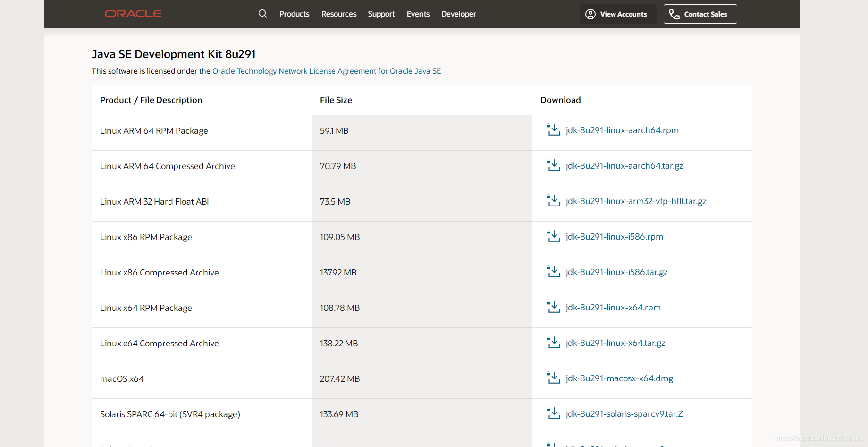The width and height of the screenshot is (868, 447).
Task: Click download icon for arm32-vfp-hflt.tar.gz
Action: (553, 201)
